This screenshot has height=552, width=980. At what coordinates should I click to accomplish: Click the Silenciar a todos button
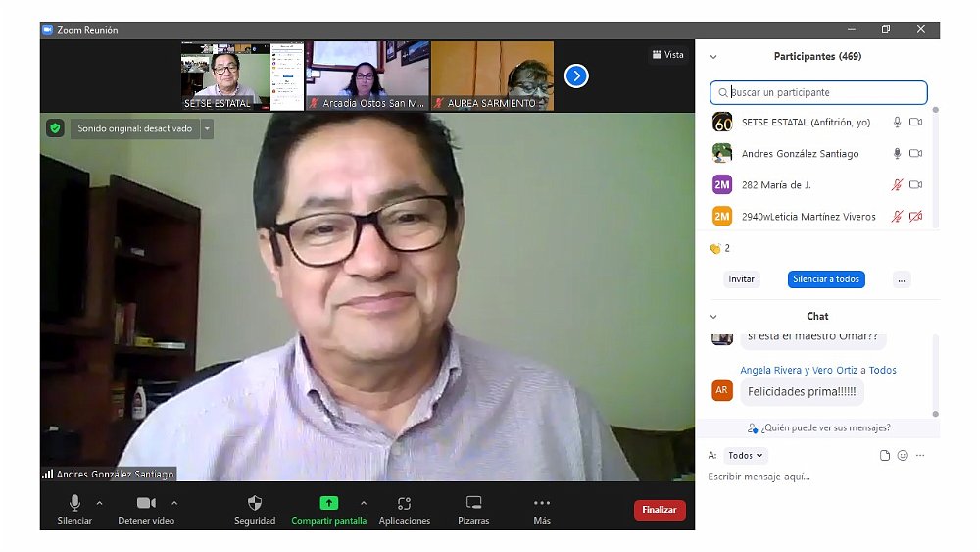tap(825, 279)
